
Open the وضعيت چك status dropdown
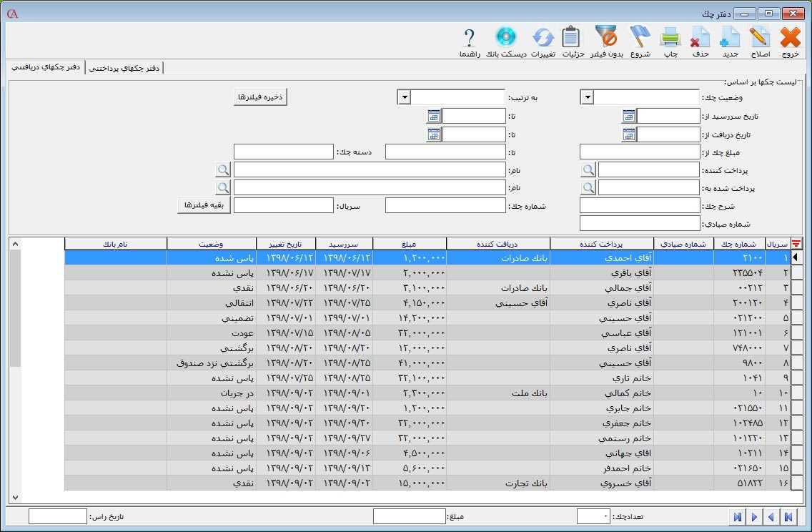(x=586, y=97)
